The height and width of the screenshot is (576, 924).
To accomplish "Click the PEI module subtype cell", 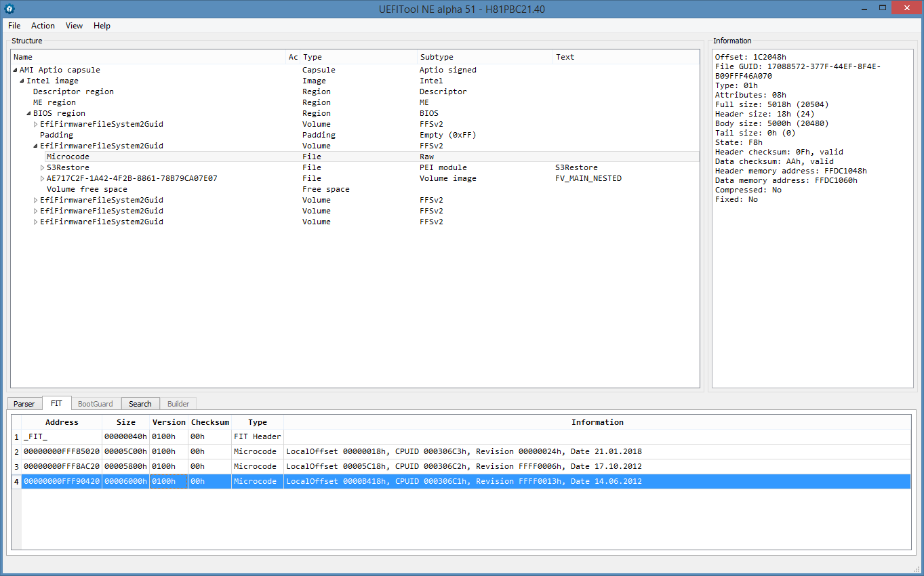I will (443, 167).
